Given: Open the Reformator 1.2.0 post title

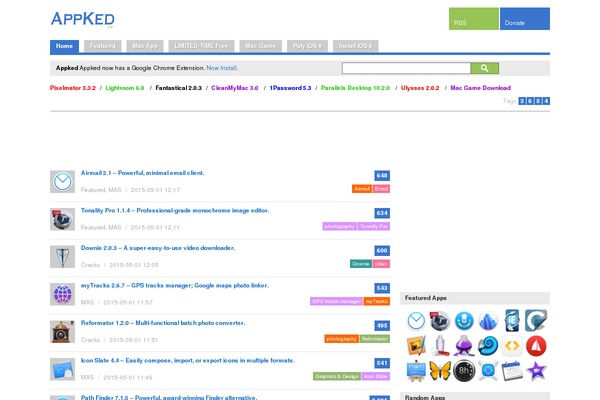Looking at the screenshot, I should (x=163, y=323).
